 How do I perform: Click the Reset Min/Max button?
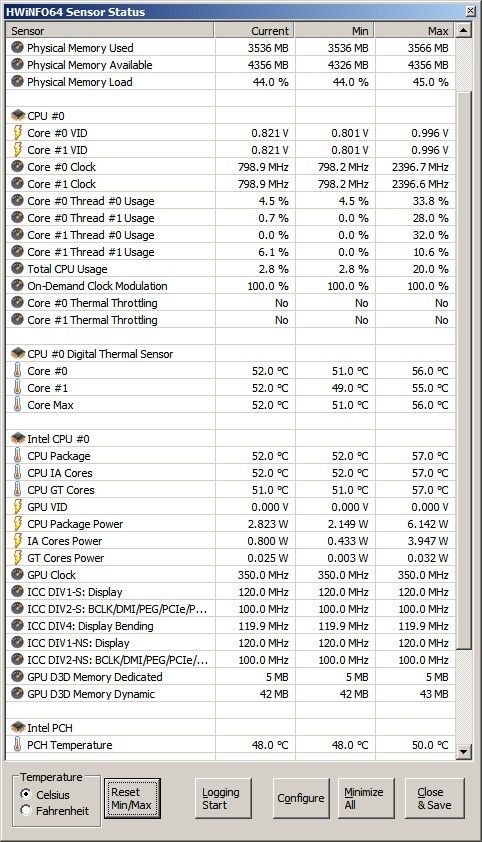coord(132,799)
